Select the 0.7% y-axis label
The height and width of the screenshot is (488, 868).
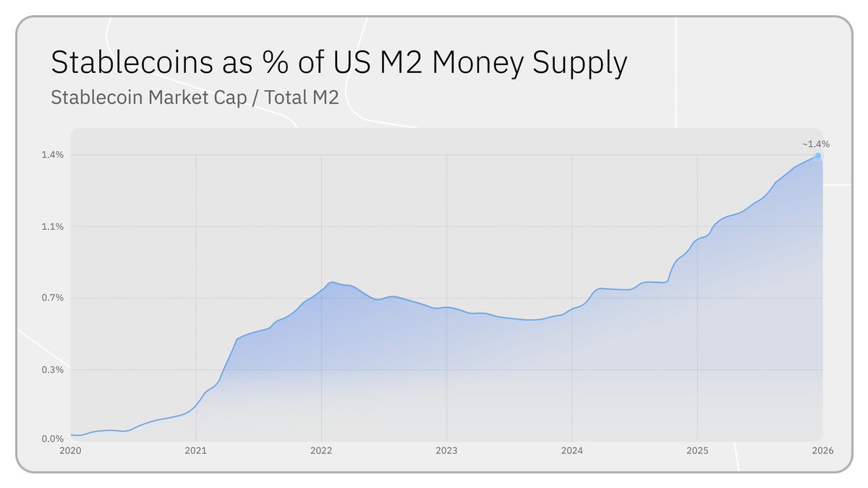pos(54,298)
